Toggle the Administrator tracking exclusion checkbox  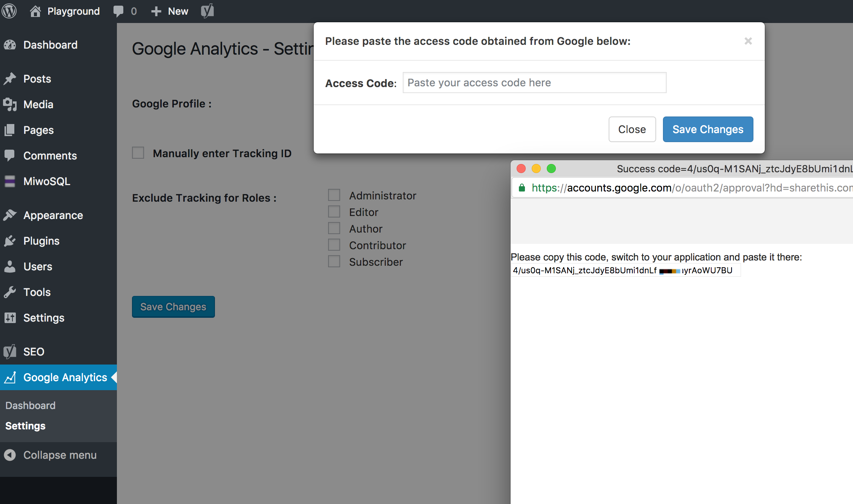[x=335, y=195]
